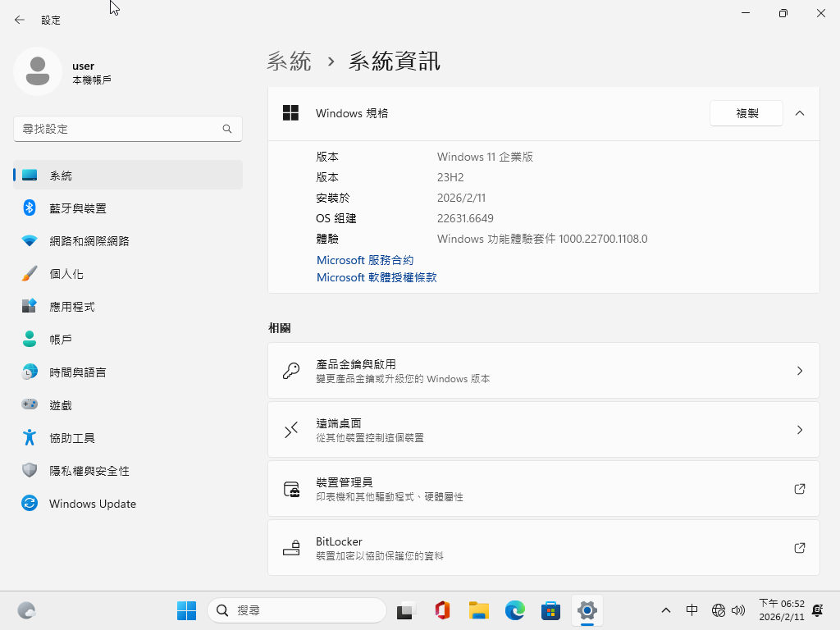Screen dimensions: 840x630
Task: Click the Bluetooth icon for 藍牙與裝置
Action: 30,208
